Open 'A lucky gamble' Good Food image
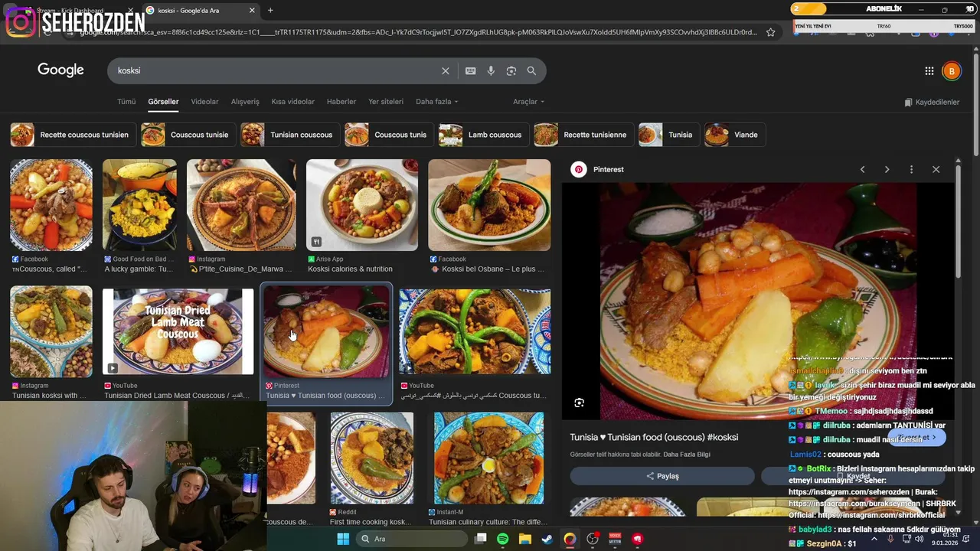 pyautogui.click(x=139, y=205)
